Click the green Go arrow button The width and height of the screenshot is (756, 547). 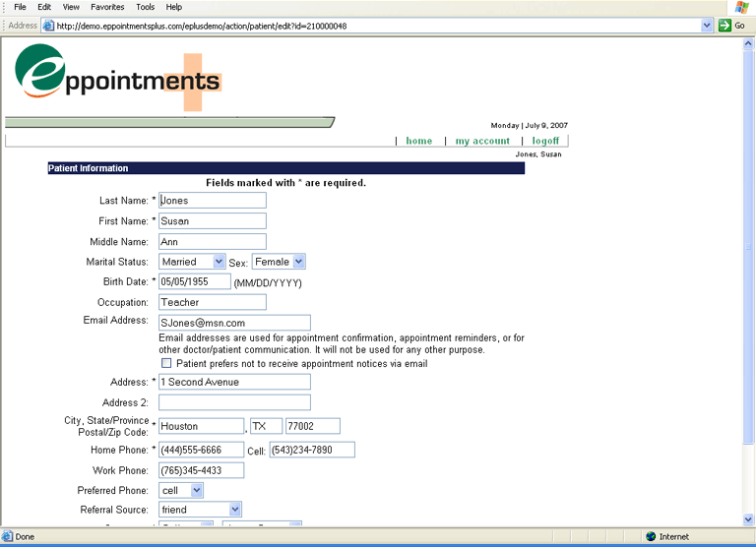[724, 26]
